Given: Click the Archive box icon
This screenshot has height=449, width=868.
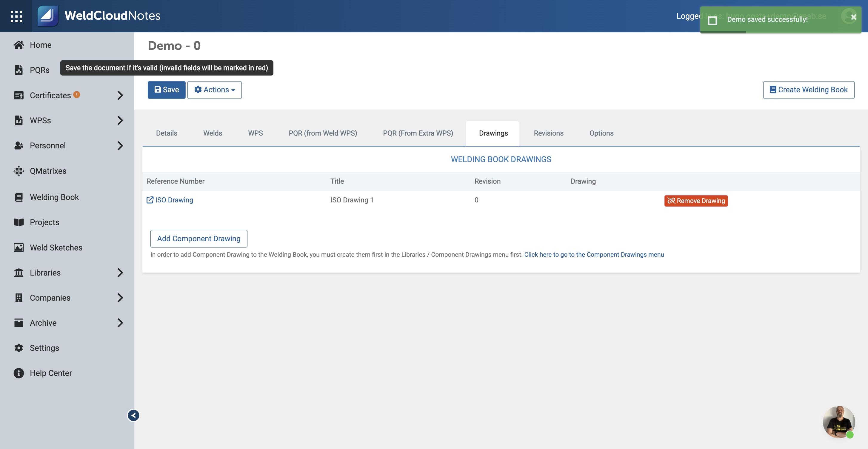Looking at the screenshot, I should [x=19, y=323].
